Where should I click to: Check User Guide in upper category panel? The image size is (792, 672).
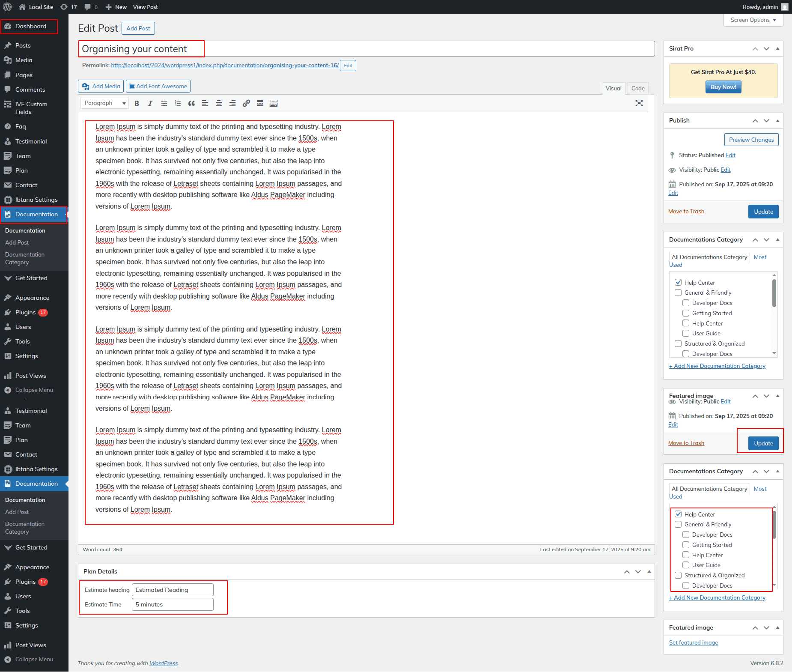click(686, 333)
